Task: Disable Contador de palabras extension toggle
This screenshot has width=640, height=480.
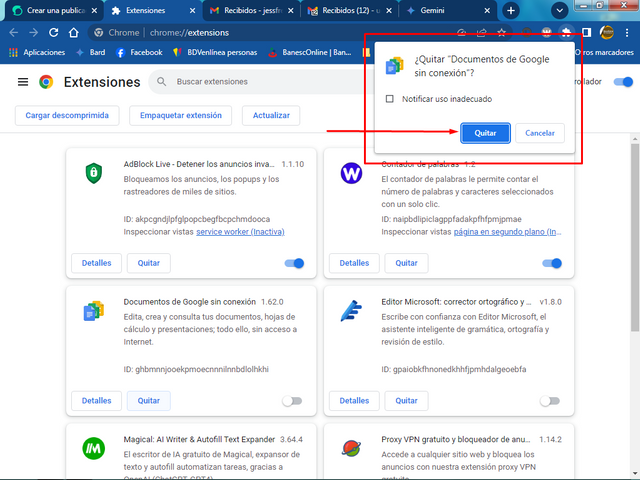Action: tap(552, 263)
